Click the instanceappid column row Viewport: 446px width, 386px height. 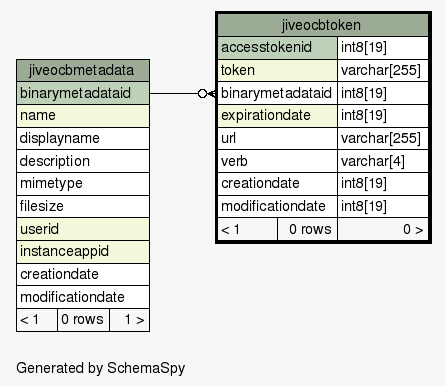pos(83,252)
